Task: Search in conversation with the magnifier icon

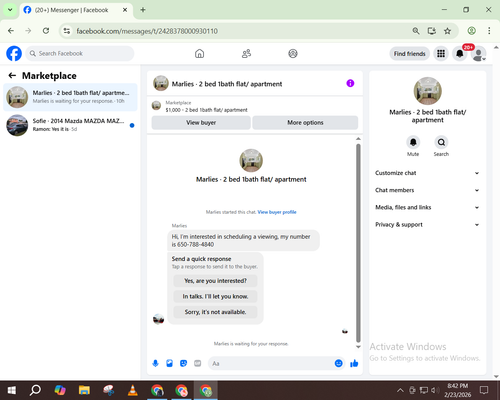Action: click(x=441, y=143)
